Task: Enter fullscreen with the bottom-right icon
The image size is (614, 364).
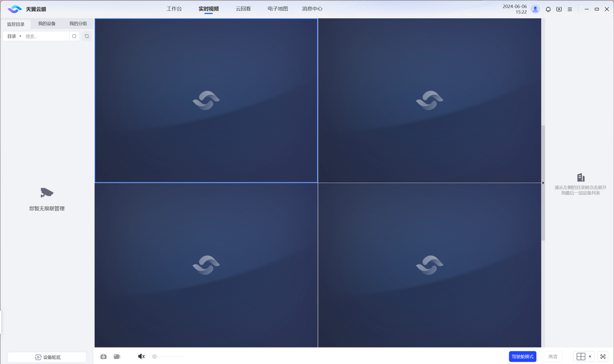Action: pyautogui.click(x=603, y=357)
